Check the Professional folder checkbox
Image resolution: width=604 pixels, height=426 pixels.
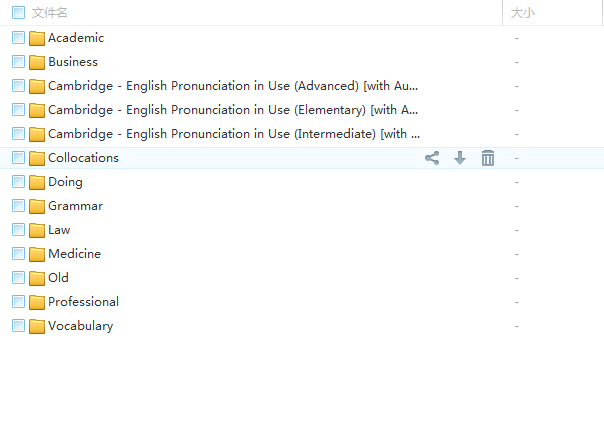(18, 302)
